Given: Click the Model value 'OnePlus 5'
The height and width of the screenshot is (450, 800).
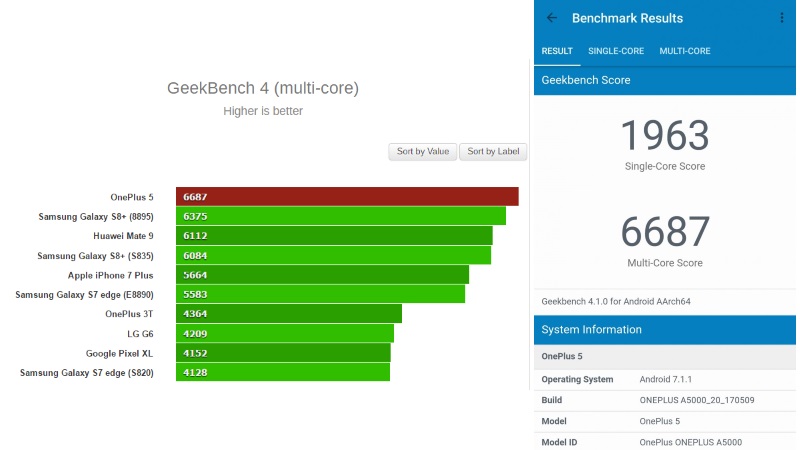Looking at the screenshot, I should click(660, 421).
